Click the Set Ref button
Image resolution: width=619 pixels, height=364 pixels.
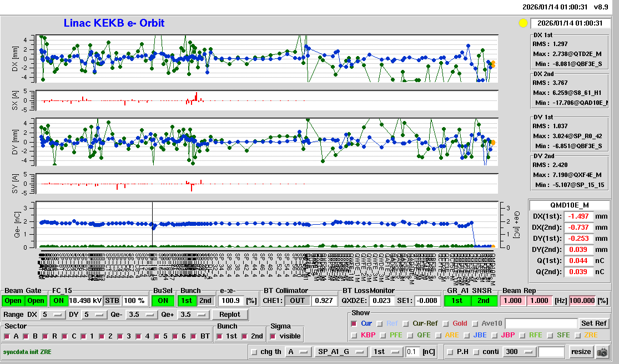click(x=593, y=323)
